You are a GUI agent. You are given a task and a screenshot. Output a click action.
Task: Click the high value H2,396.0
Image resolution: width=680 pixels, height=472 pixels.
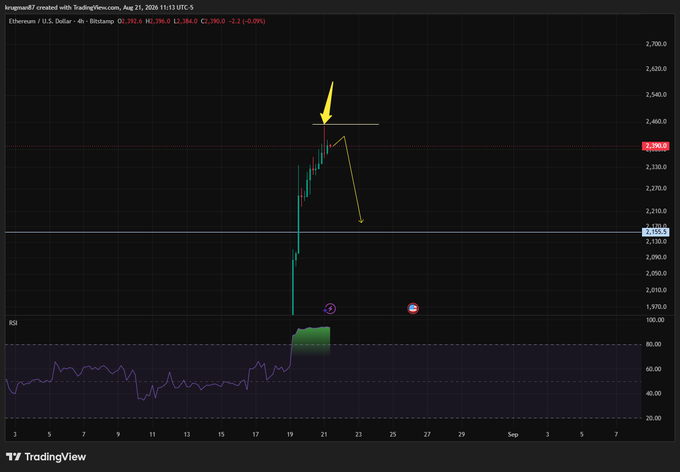158,21
